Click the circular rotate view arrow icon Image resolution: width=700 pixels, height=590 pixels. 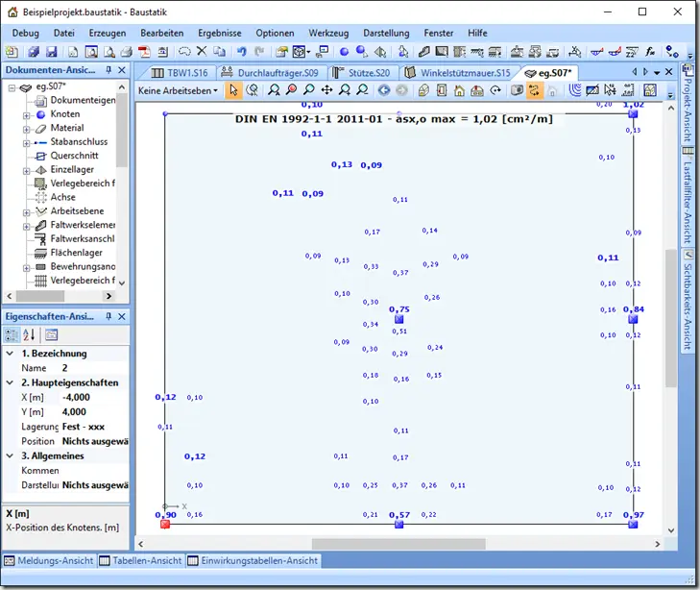495,90
